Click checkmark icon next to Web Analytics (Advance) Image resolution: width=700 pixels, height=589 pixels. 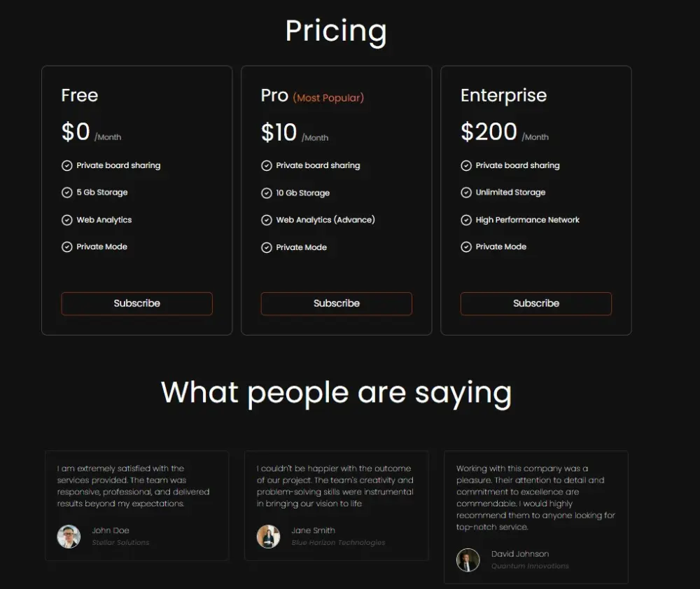(267, 220)
